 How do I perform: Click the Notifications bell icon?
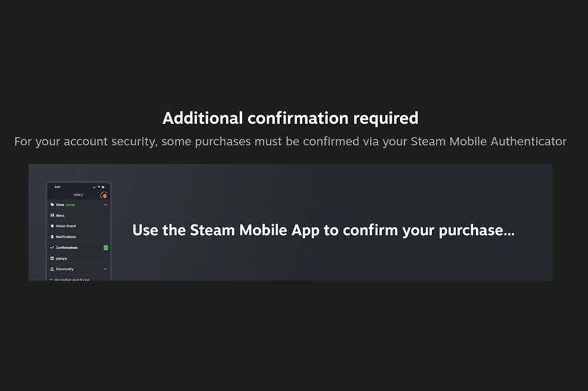pyautogui.click(x=52, y=237)
